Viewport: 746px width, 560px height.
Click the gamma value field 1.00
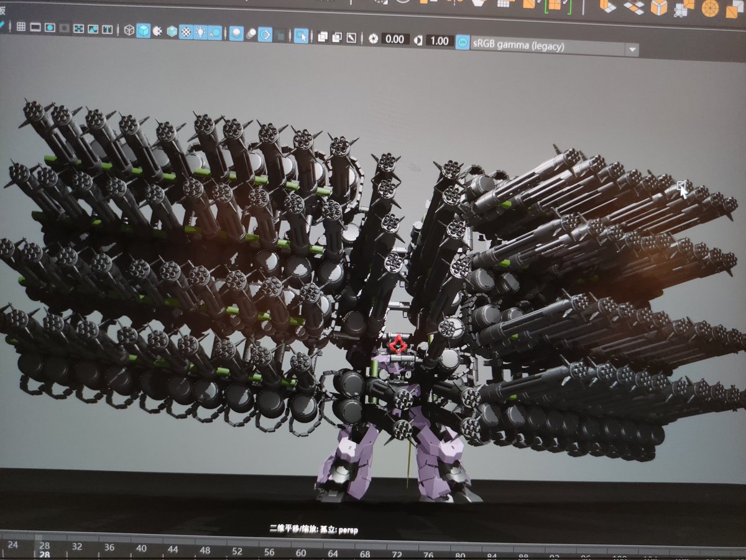(x=440, y=40)
